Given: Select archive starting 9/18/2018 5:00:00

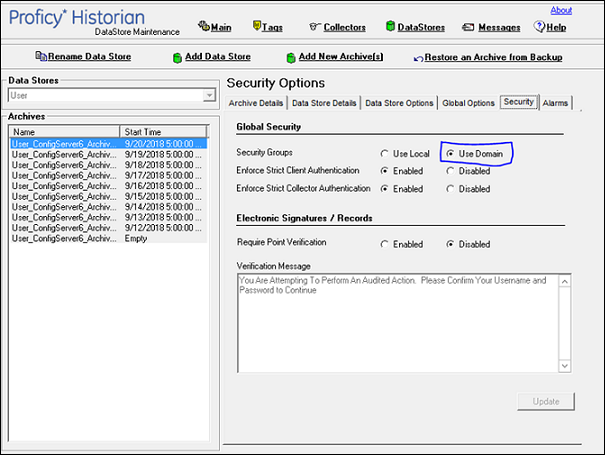Looking at the screenshot, I should pos(108,165).
